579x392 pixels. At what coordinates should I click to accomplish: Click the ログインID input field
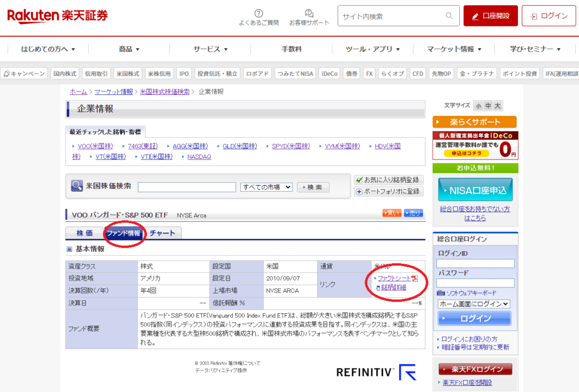pos(475,264)
